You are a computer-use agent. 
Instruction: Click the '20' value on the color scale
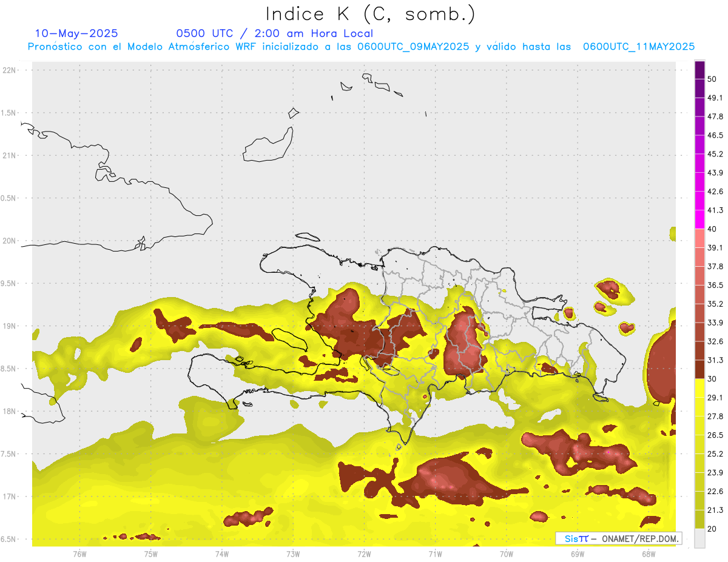point(713,529)
